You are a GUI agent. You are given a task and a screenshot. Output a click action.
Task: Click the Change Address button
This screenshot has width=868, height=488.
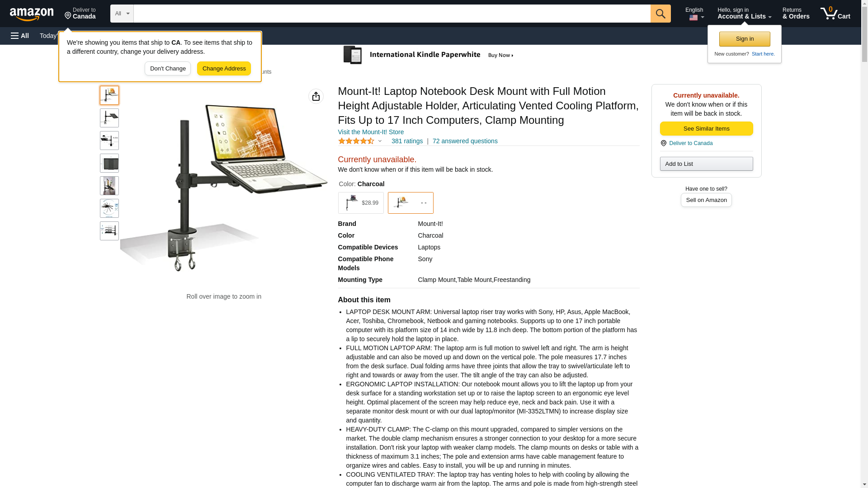pyautogui.click(x=224, y=69)
